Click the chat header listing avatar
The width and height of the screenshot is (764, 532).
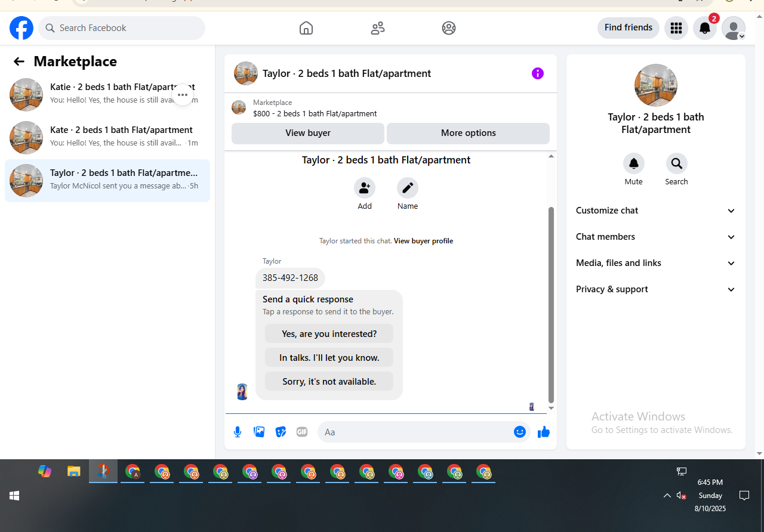pyautogui.click(x=246, y=73)
